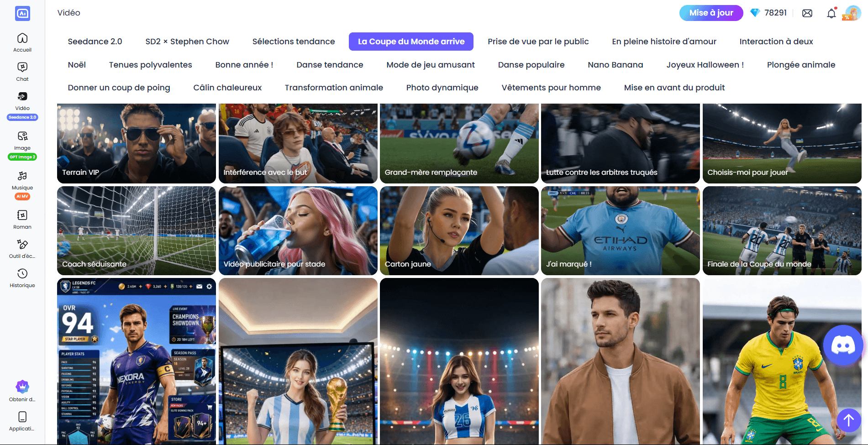Open notifications bell icon
This screenshot has width=868, height=445.
[x=831, y=13]
